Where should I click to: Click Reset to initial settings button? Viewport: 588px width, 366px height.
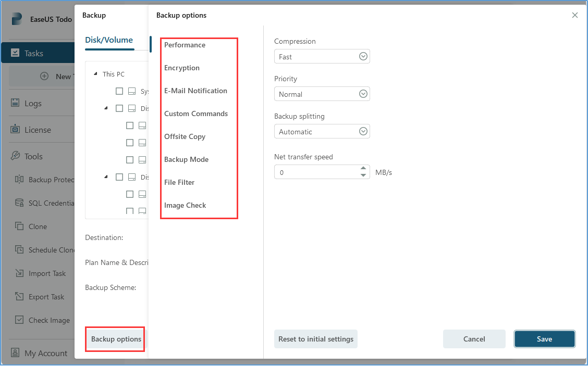click(x=316, y=339)
